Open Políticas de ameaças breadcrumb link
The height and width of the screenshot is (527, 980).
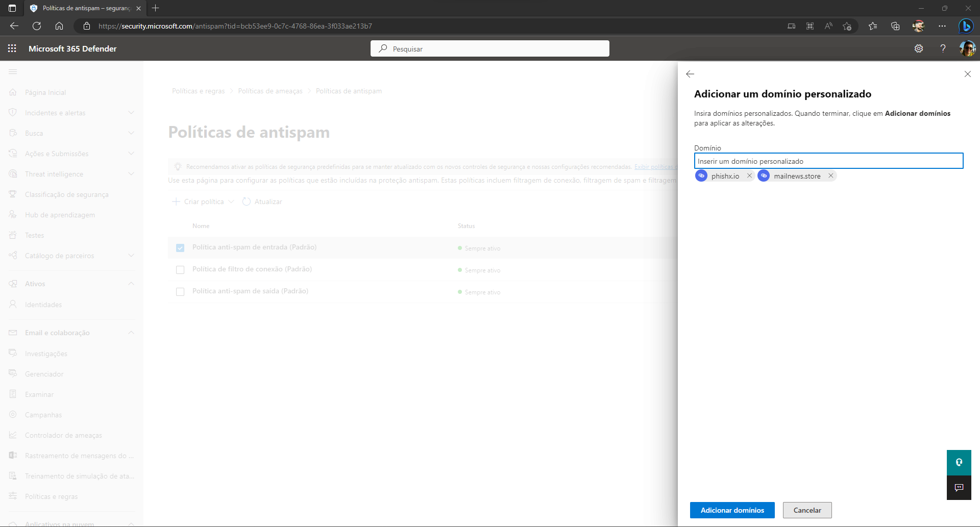[270, 91]
